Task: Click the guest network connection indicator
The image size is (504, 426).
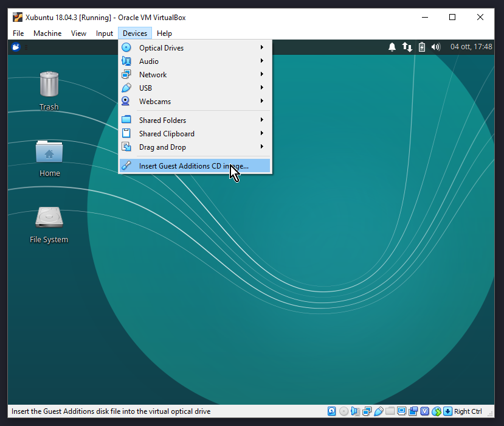Action: point(407,47)
